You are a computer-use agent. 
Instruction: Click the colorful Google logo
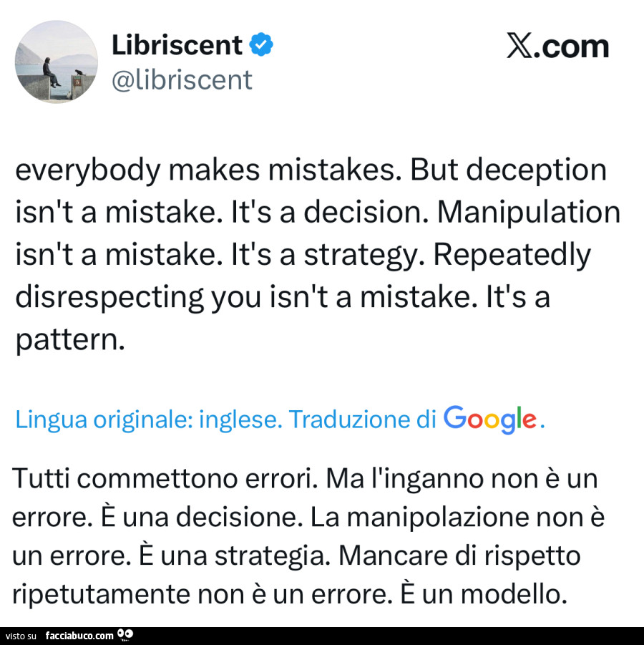click(490, 420)
